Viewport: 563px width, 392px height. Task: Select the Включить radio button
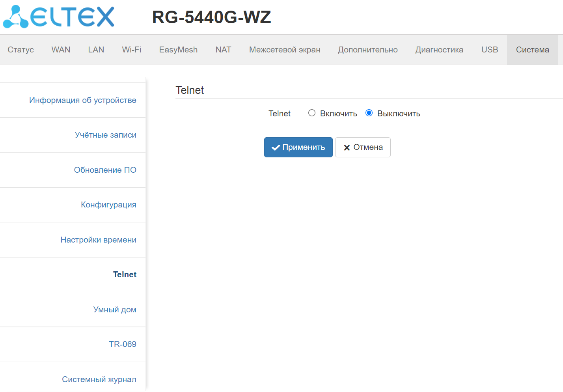[x=312, y=113]
